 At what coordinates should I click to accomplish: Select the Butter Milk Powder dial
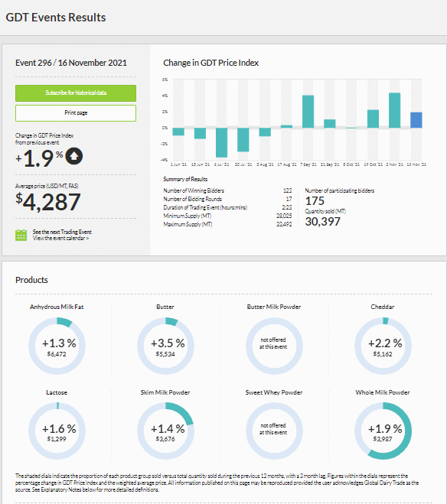tap(274, 346)
